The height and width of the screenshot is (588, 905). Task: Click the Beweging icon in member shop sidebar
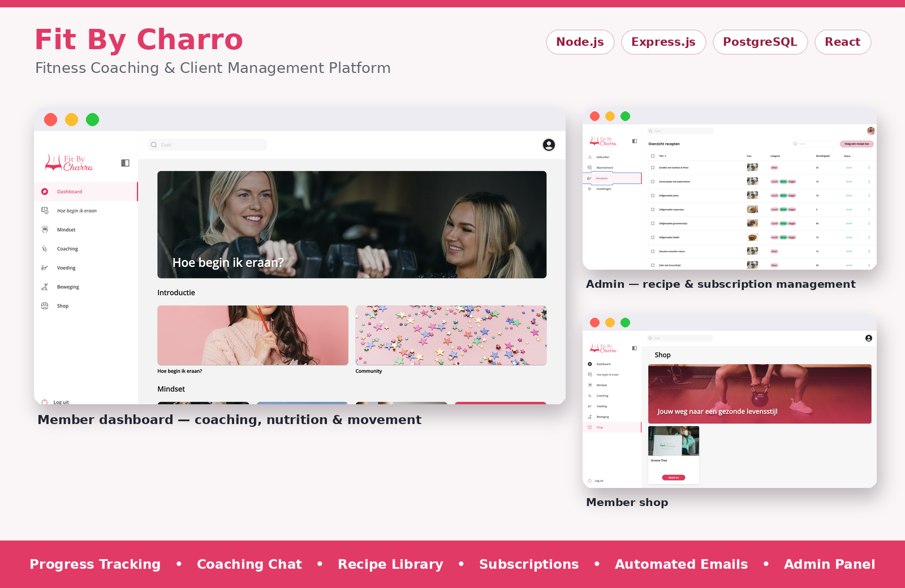590,417
